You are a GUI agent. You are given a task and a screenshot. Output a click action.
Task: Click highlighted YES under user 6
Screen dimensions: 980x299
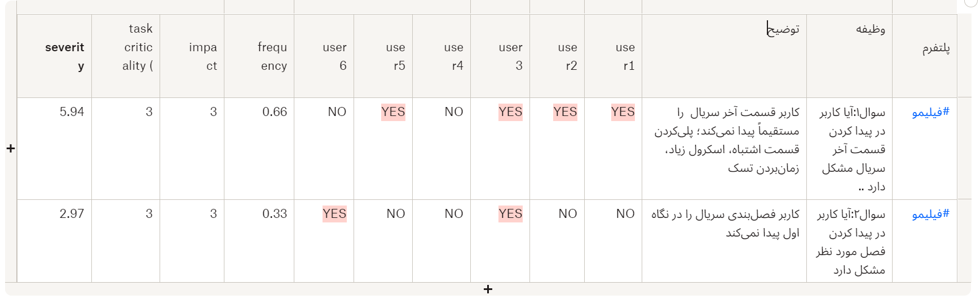334,214
